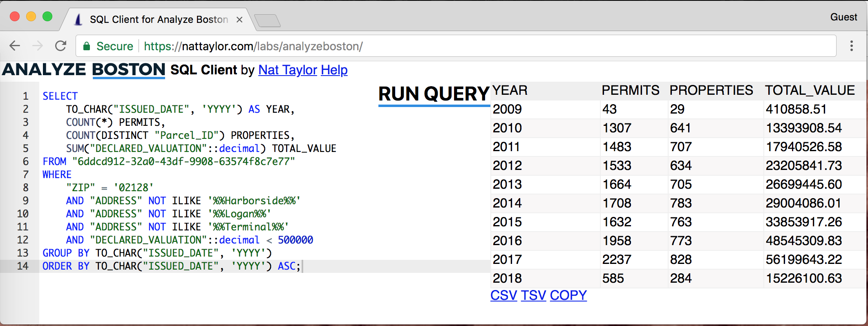The image size is (868, 326).
Task: Click the green secure padlock icon
Action: [87, 46]
